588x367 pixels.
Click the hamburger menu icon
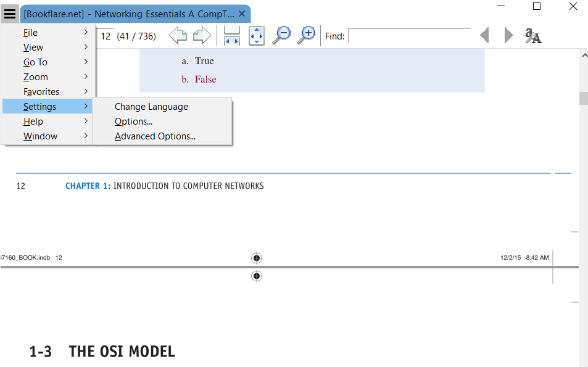[10, 14]
